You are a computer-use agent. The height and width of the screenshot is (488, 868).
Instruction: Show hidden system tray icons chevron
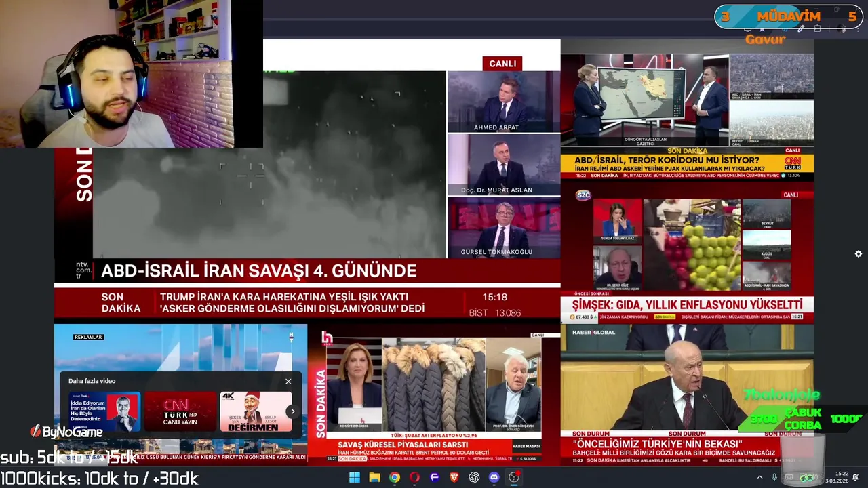tap(760, 477)
